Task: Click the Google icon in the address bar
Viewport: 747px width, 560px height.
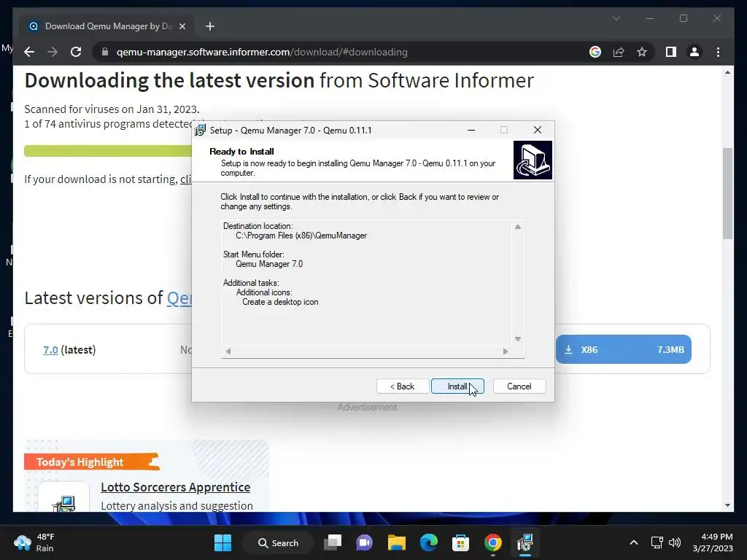Action: (595, 52)
